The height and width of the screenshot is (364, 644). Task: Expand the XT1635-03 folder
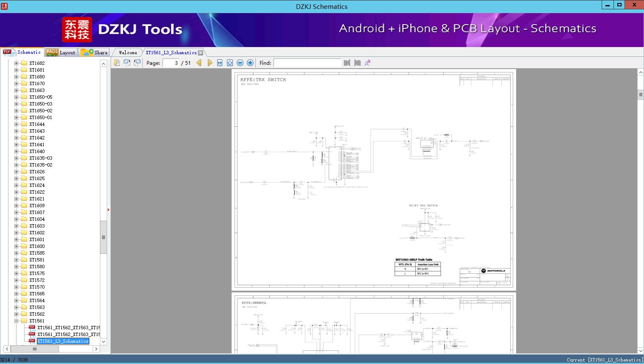(17, 158)
